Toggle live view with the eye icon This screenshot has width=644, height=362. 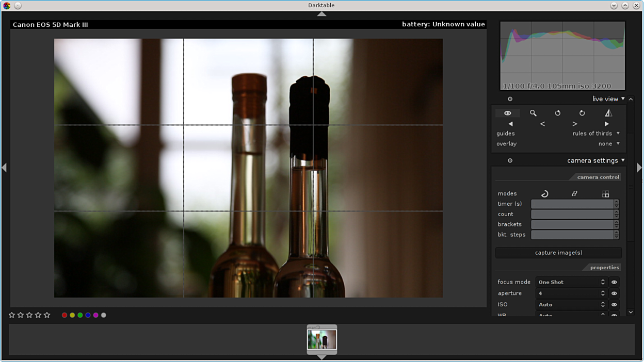[507, 113]
